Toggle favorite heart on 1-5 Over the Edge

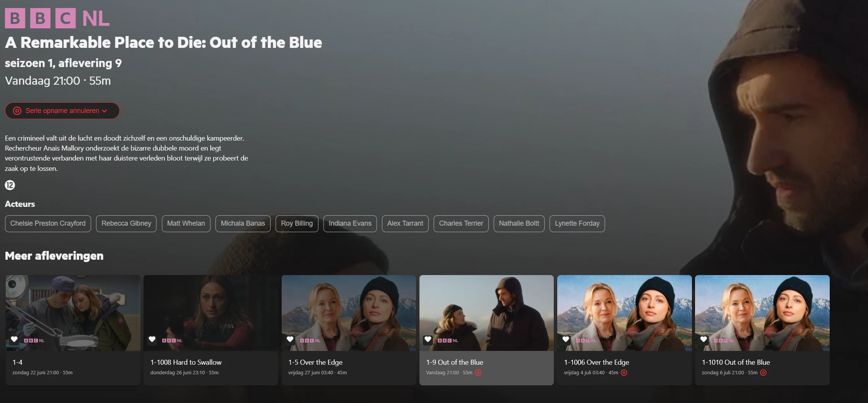pyautogui.click(x=290, y=339)
